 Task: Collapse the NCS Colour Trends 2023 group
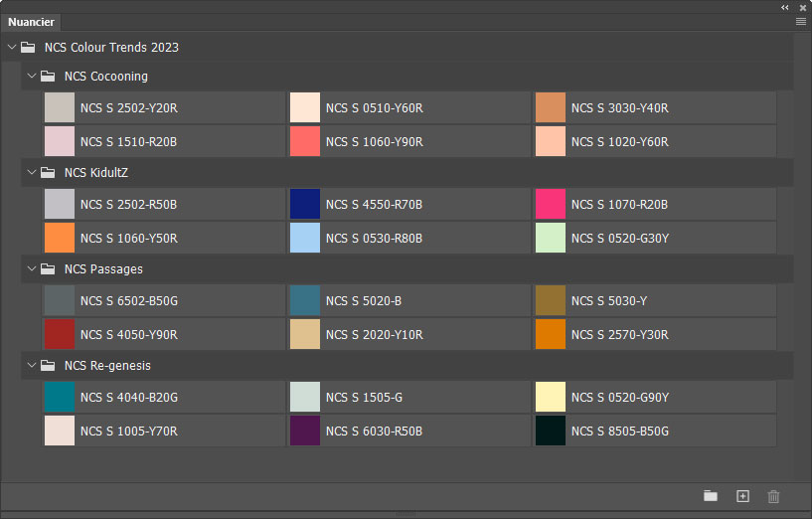coord(11,47)
